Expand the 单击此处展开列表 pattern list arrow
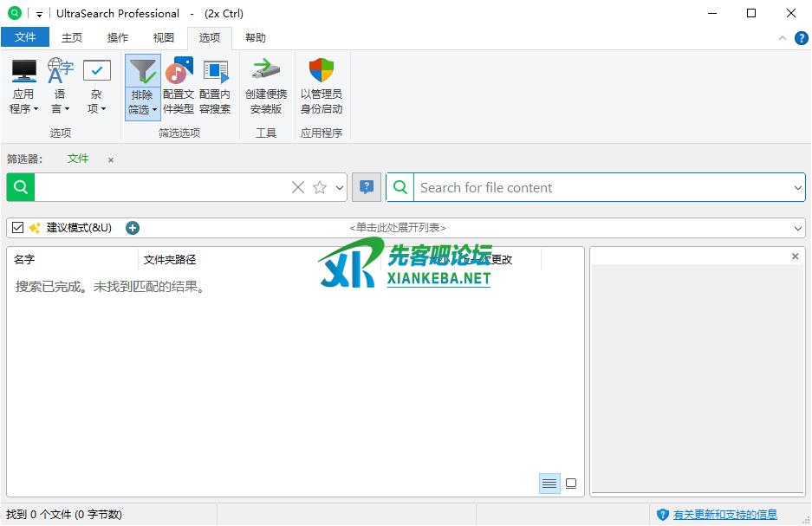The image size is (812, 526). coord(797,228)
